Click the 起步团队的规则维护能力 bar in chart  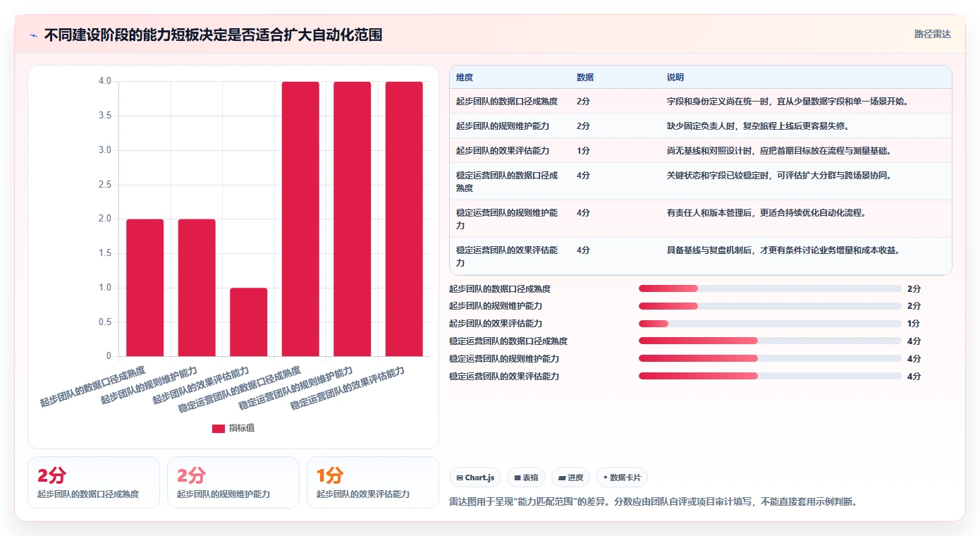coord(197,288)
